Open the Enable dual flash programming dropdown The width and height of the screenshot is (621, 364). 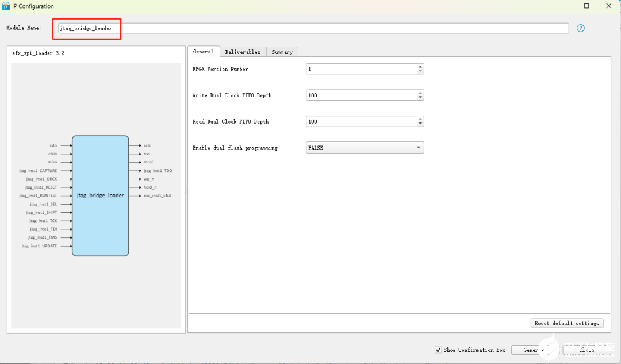pos(365,148)
